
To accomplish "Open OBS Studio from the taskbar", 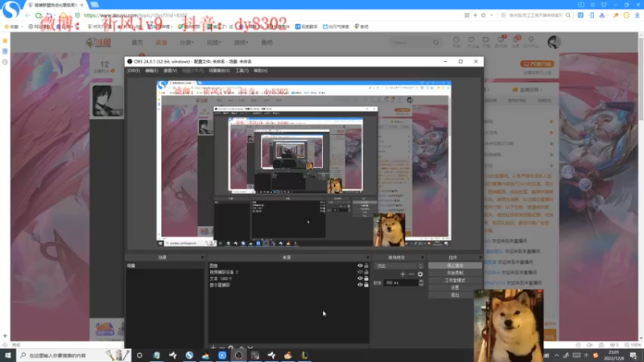I will pos(238,355).
